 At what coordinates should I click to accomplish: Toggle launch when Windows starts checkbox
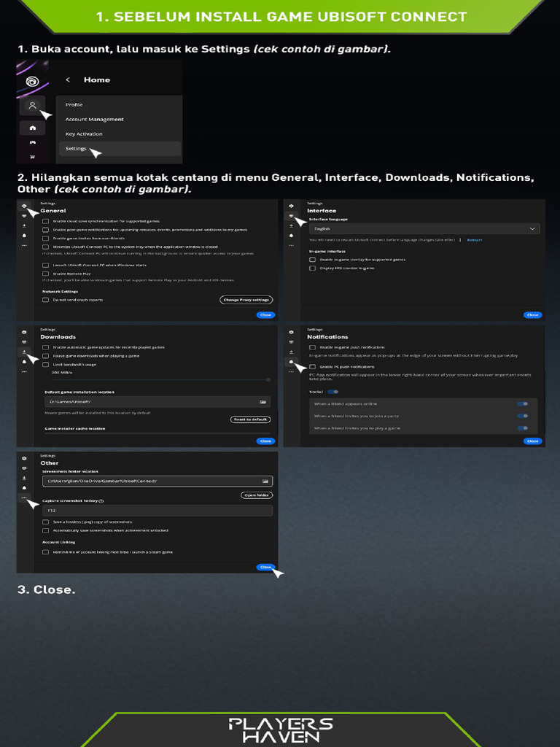46,266
